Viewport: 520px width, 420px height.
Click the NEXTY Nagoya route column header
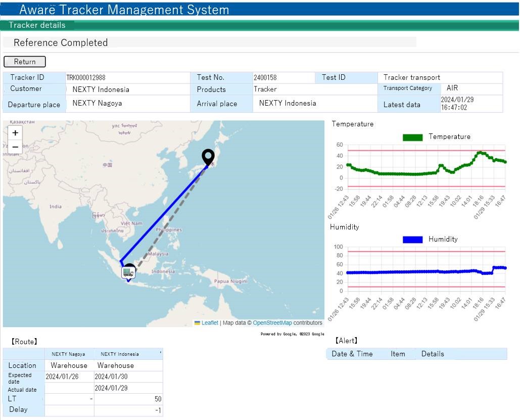tap(68, 354)
